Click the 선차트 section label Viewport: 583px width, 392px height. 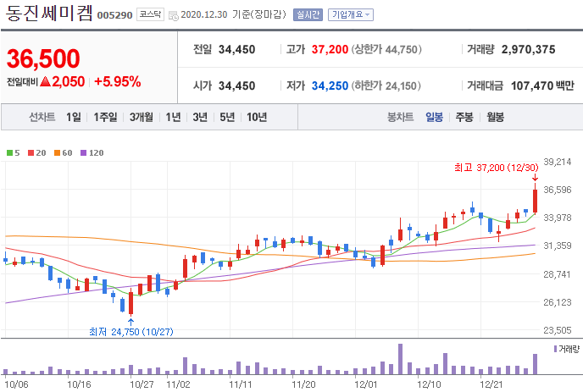pos(42,118)
